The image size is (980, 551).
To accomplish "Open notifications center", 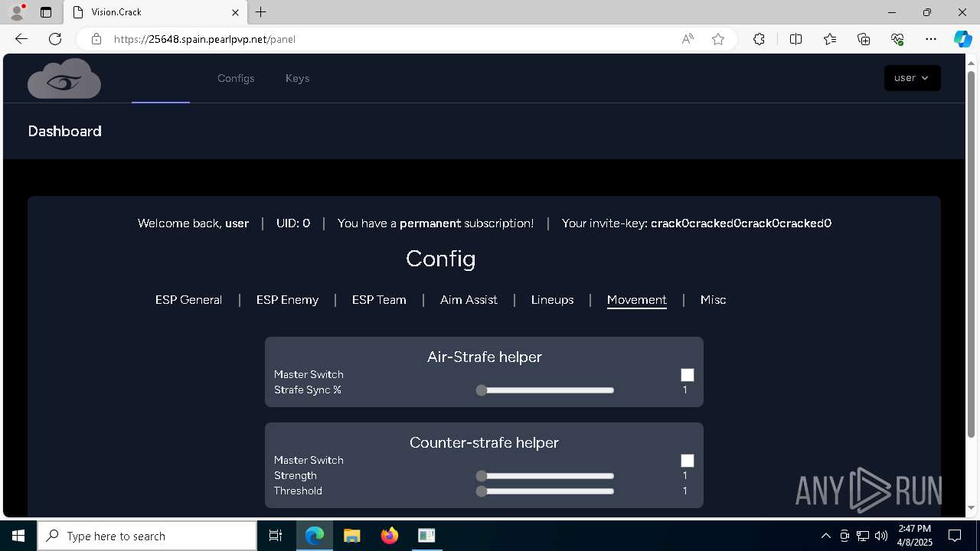I will (955, 536).
